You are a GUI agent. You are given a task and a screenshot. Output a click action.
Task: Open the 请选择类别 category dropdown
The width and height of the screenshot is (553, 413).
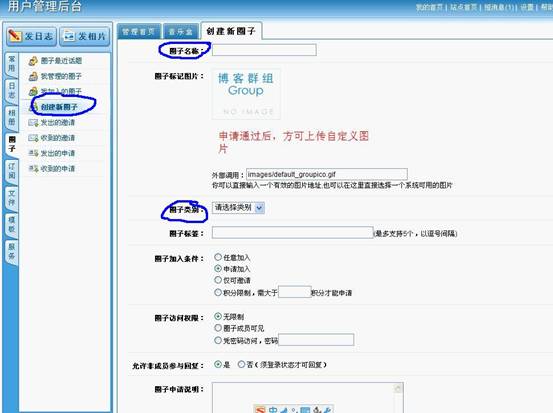pyautogui.click(x=238, y=208)
